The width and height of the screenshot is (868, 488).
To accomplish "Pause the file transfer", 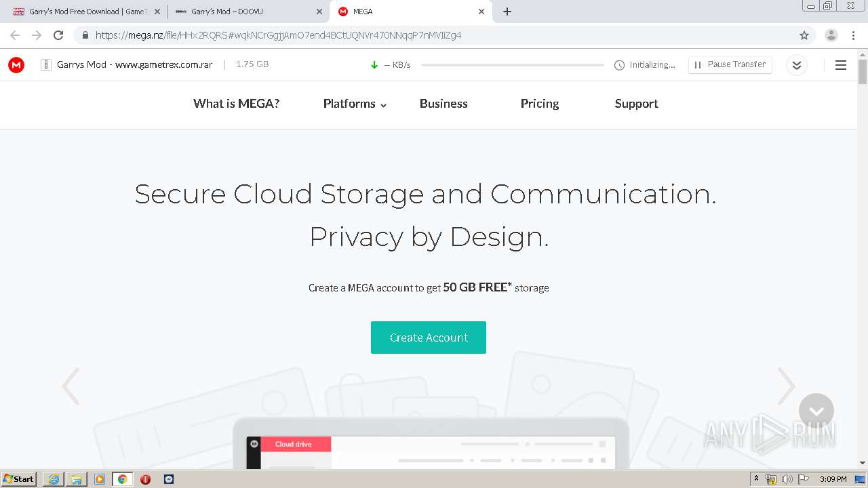I will (730, 64).
